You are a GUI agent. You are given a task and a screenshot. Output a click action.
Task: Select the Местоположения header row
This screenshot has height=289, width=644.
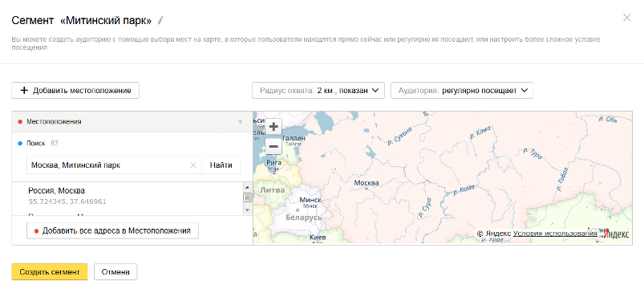(x=132, y=122)
